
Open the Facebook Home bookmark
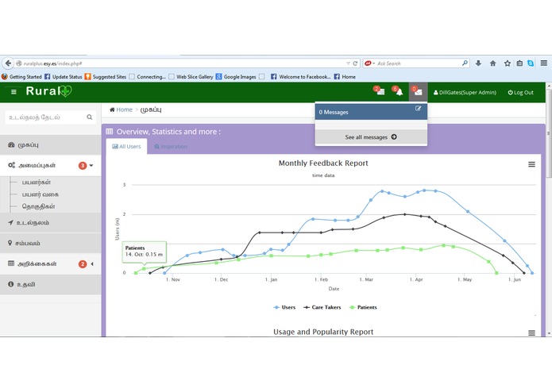point(345,77)
